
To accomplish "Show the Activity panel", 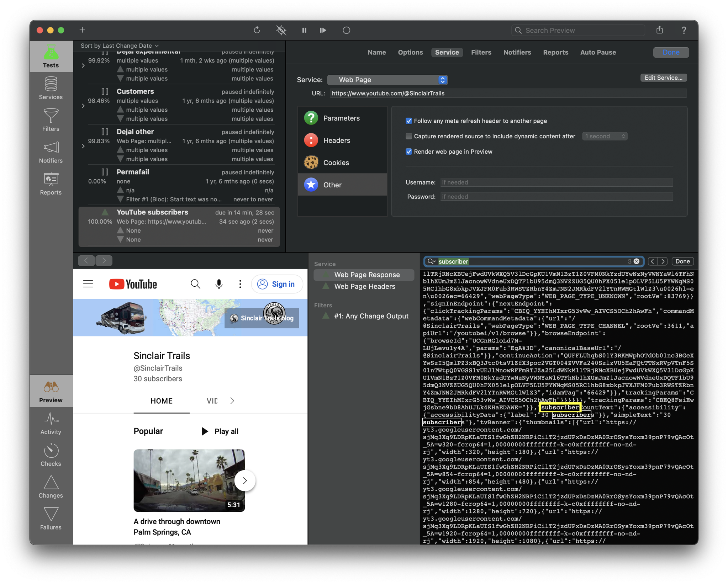I will pos(51,423).
